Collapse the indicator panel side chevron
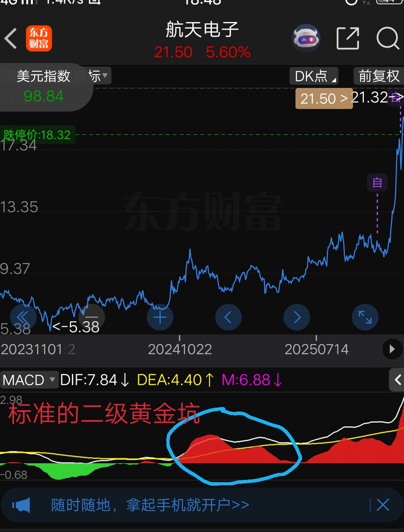This screenshot has width=404, height=532. click(397, 380)
